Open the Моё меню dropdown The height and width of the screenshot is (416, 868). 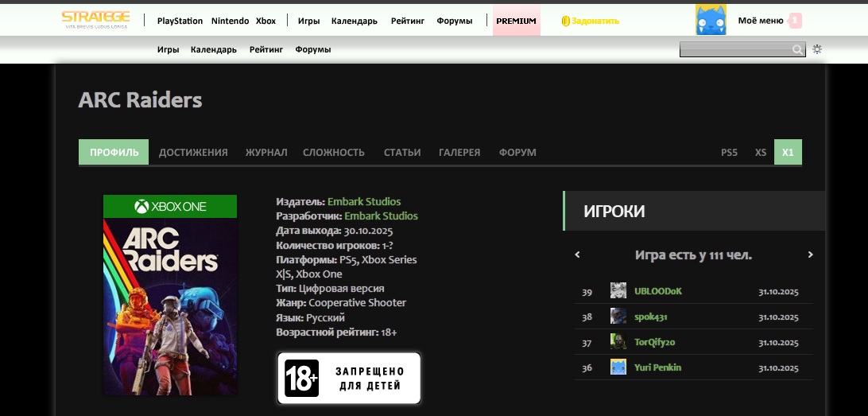coord(760,21)
